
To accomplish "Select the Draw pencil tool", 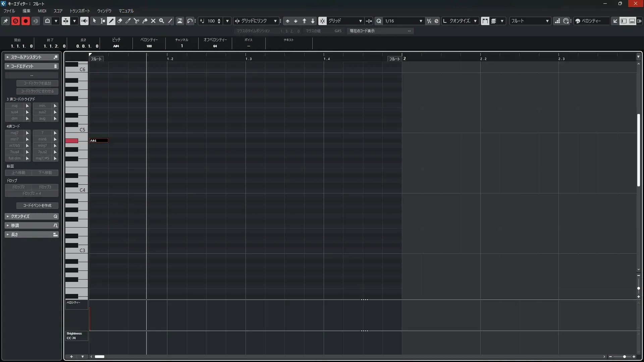I will [x=111, y=21].
